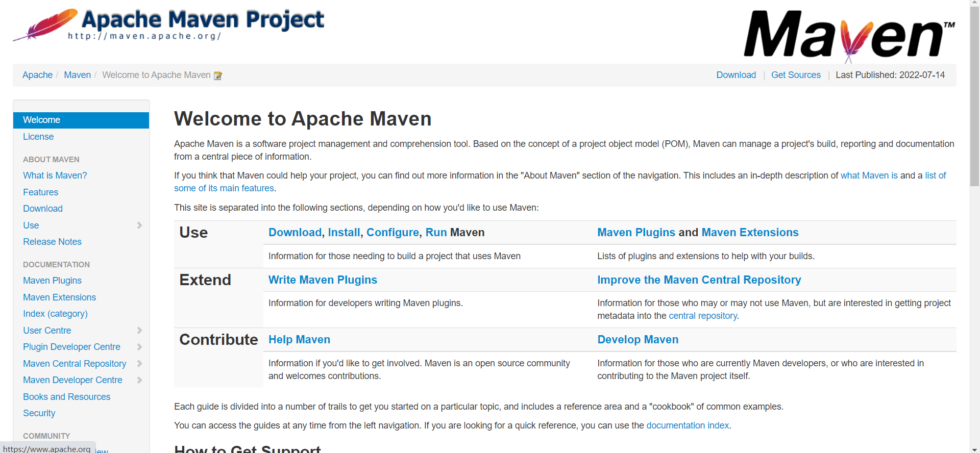
Task: Open Security in the sidebar menu
Action: tap(39, 413)
